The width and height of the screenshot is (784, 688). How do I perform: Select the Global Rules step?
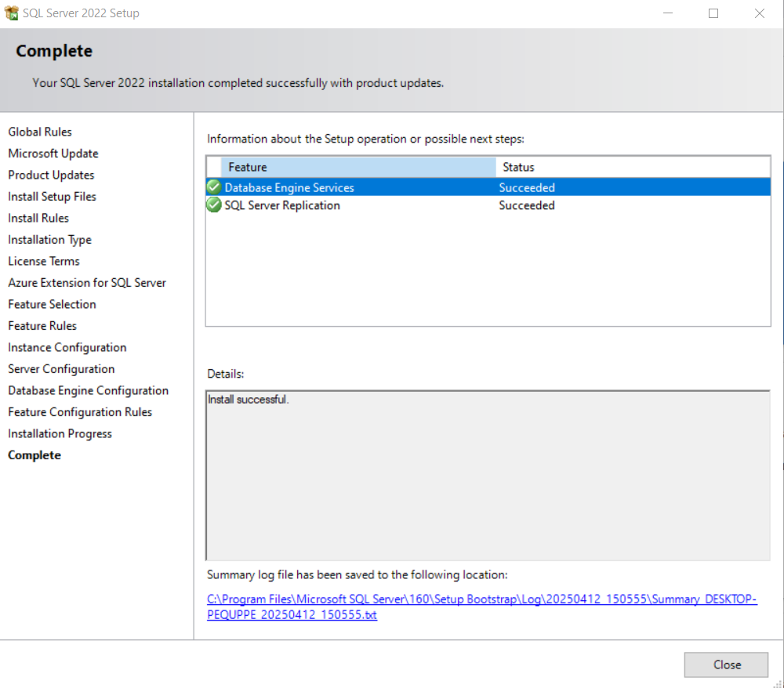(40, 132)
